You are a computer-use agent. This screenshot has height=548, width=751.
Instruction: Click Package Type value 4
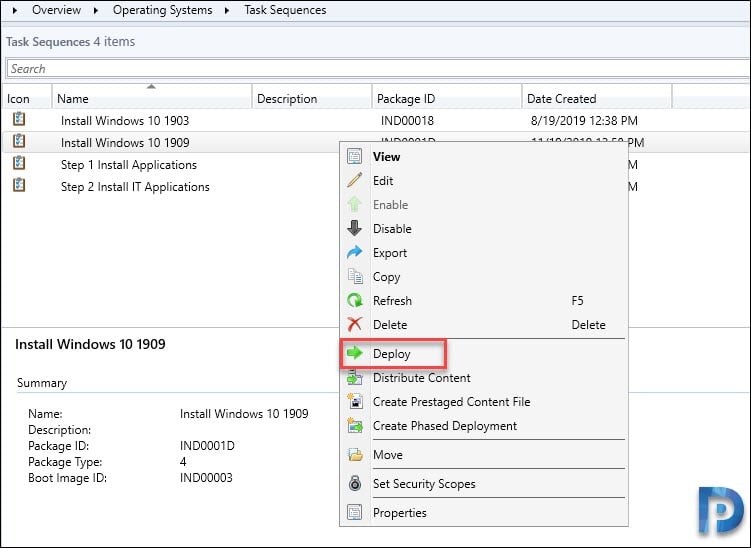(183, 462)
